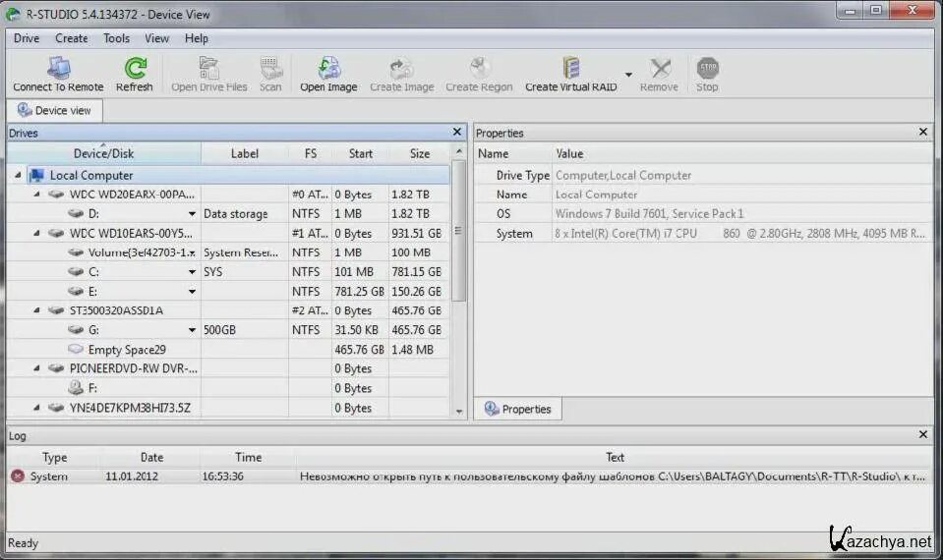Image resolution: width=943 pixels, height=560 pixels.
Task: Open the Create menu
Action: [x=72, y=38]
